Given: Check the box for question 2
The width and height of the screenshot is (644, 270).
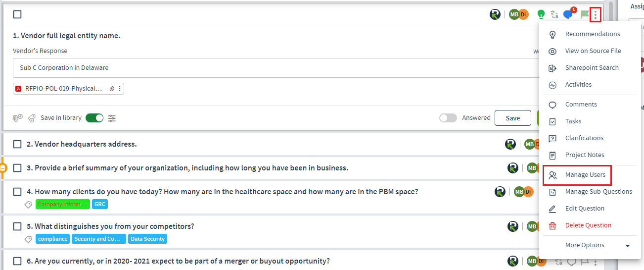Looking at the screenshot, I should [17, 144].
